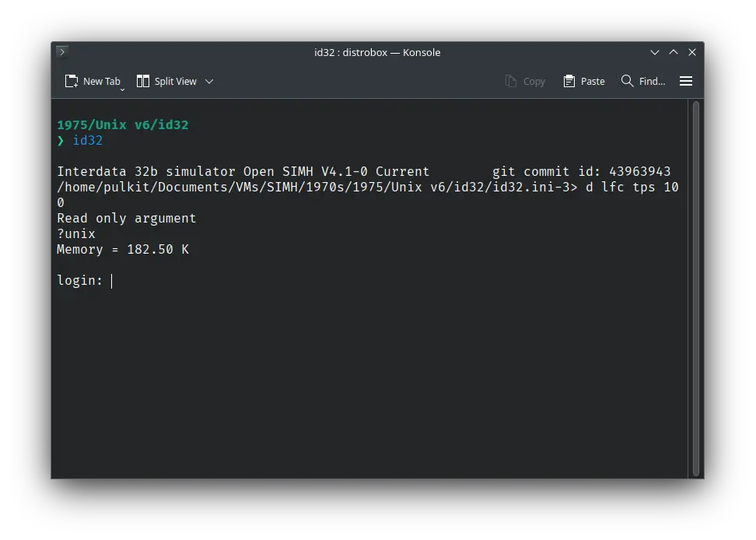Click the terminal icon in title bar
Screen dimensions: 756x540
tap(62, 52)
